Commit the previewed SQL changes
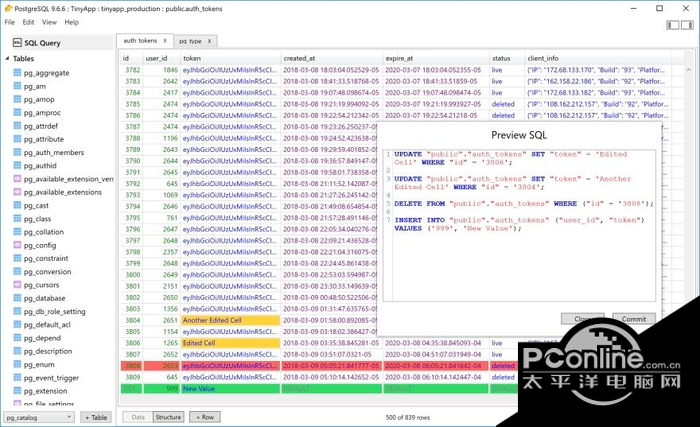Screen dimensions: 700x427 tap(634, 318)
